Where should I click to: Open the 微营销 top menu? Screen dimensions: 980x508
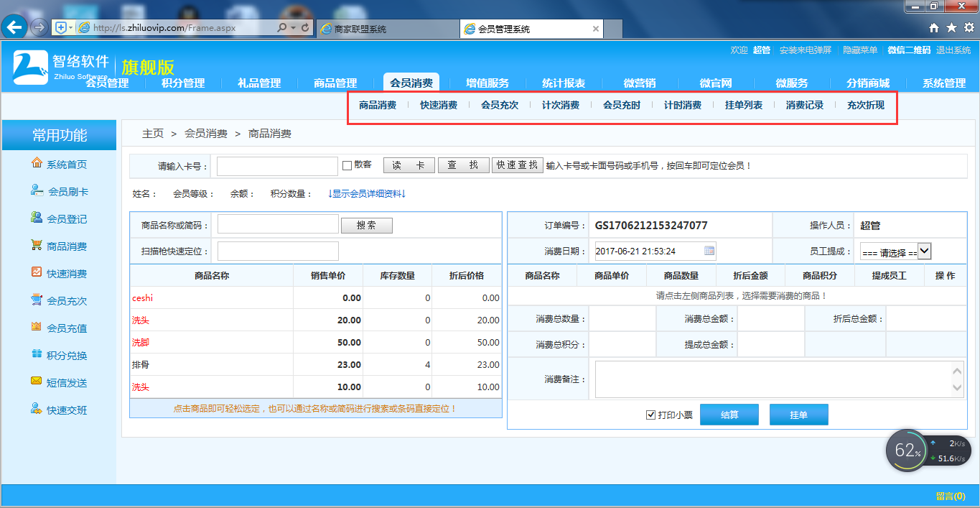click(x=640, y=83)
